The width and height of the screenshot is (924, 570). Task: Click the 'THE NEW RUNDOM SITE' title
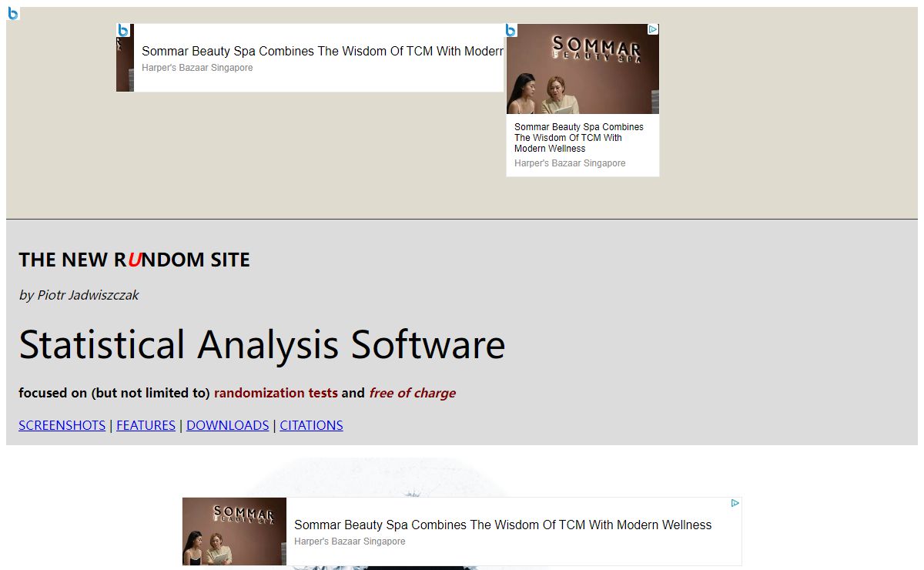[134, 260]
